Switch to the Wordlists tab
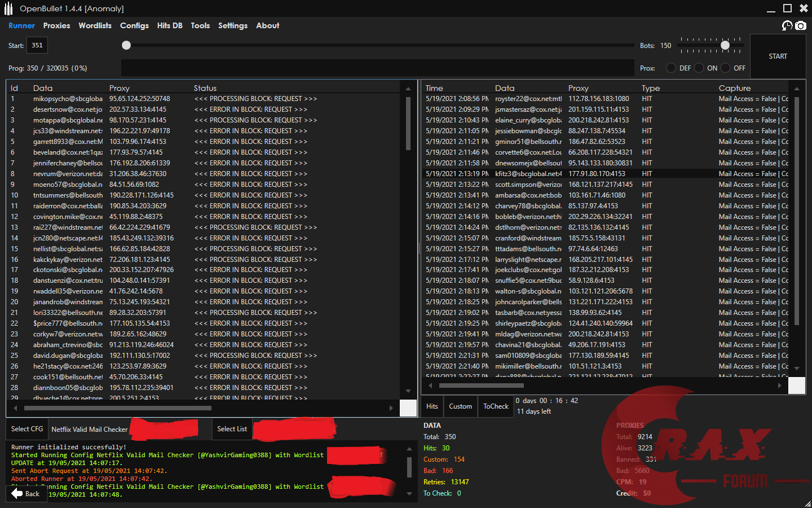 click(95, 25)
